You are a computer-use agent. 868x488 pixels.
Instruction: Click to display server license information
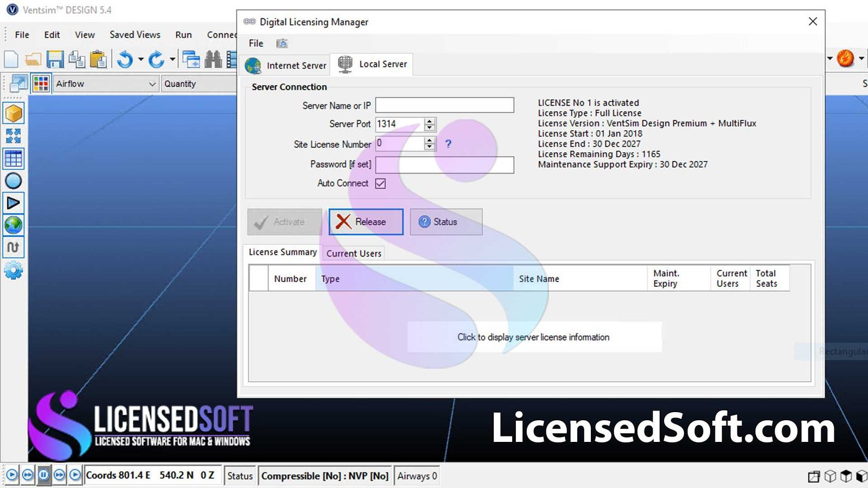[534, 337]
